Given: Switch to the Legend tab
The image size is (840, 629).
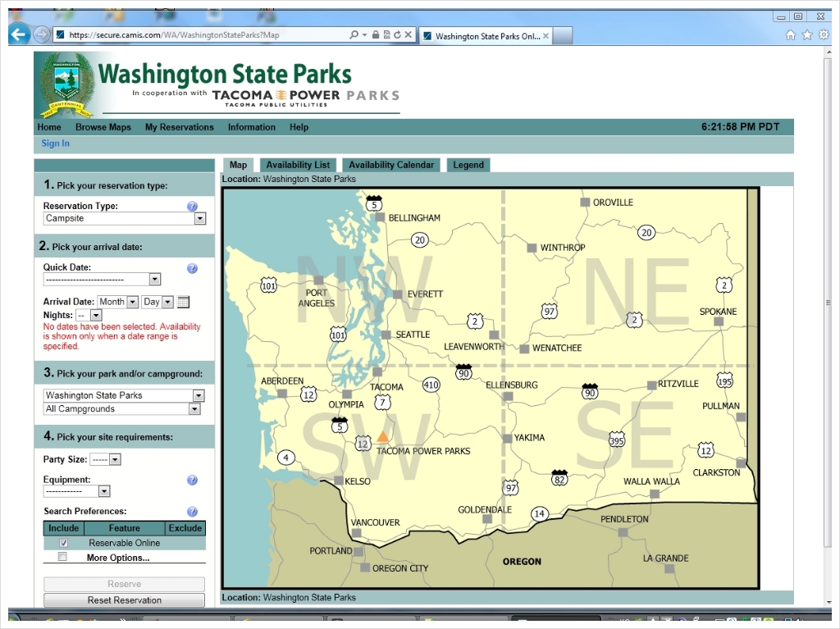Looking at the screenshot, I should (468, 165).
